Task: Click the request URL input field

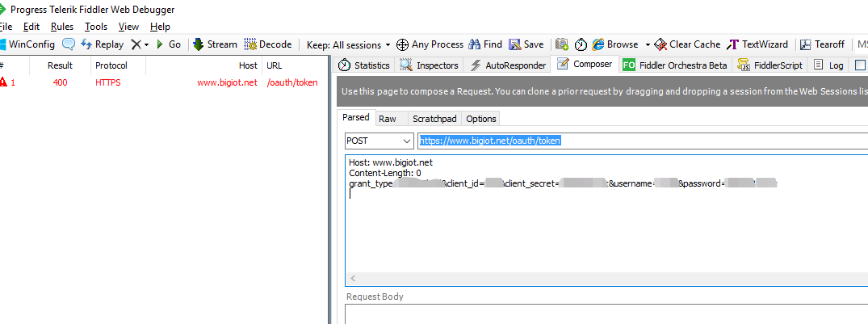Action: (638, 141)
